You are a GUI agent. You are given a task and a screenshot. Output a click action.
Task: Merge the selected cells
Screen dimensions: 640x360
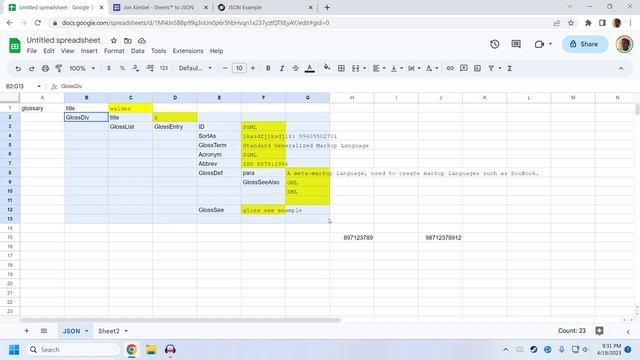(x=356, y=69)
